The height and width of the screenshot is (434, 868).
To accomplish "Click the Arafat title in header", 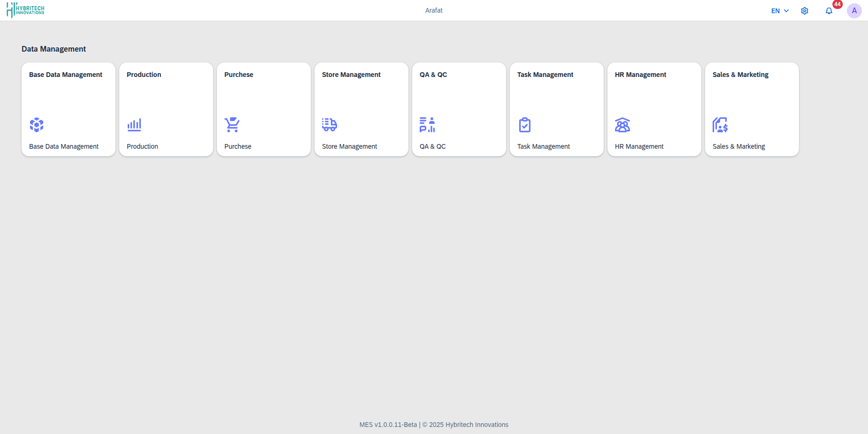I will (x=434, y=10).
